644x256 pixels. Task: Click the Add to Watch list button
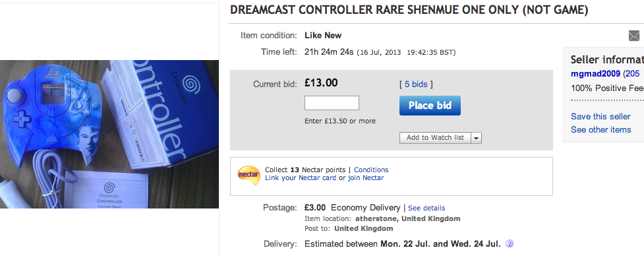pos(435,138)
